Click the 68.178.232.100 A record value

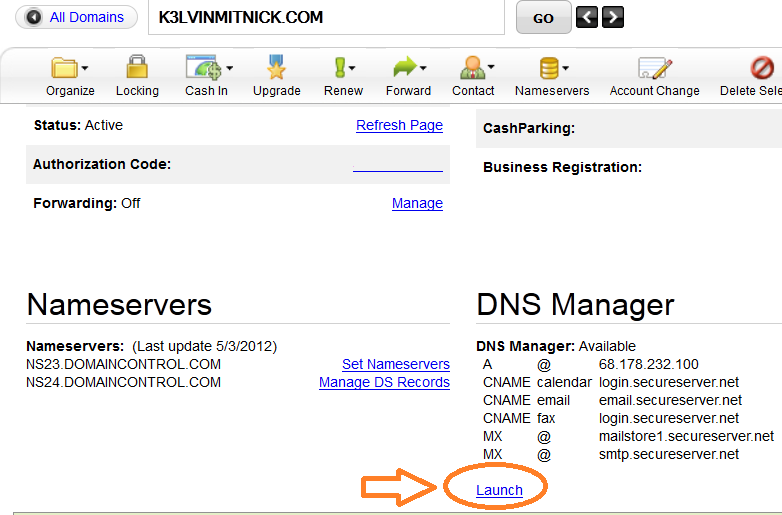click(x=648, y=364)
